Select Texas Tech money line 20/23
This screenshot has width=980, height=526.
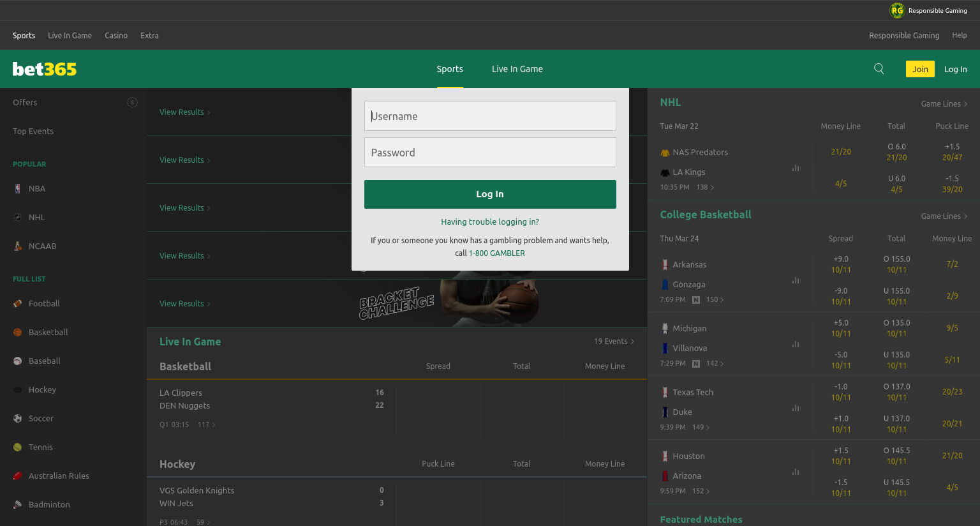tap(952, 392)
